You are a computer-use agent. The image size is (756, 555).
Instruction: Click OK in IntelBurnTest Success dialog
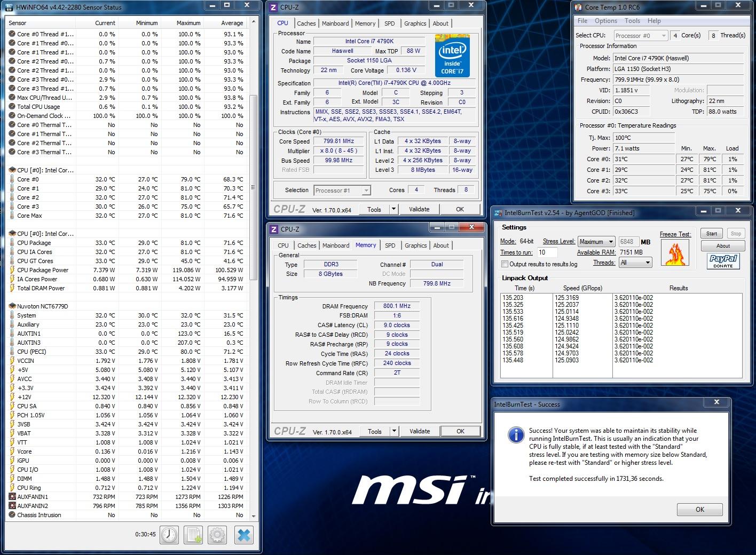pos(699,510)
